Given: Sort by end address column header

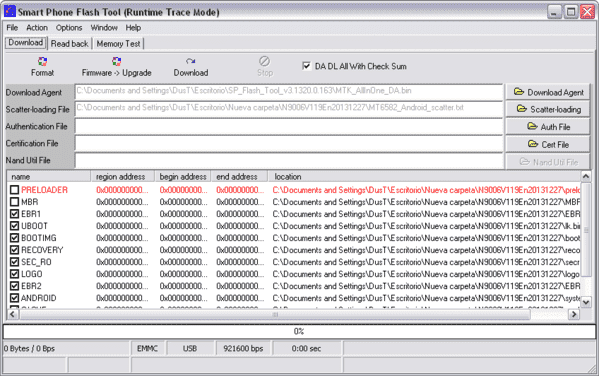Looking at the screenshot, I should click(239, 177).
